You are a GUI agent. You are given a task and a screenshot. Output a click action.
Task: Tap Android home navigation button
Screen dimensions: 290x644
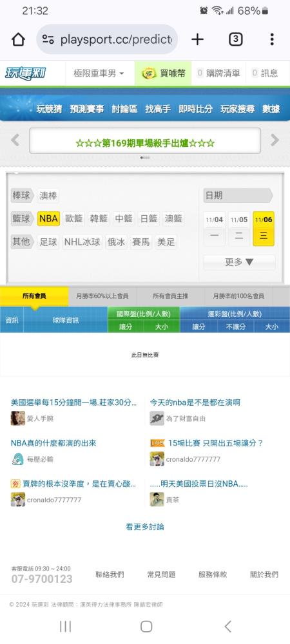click(146, 627)
